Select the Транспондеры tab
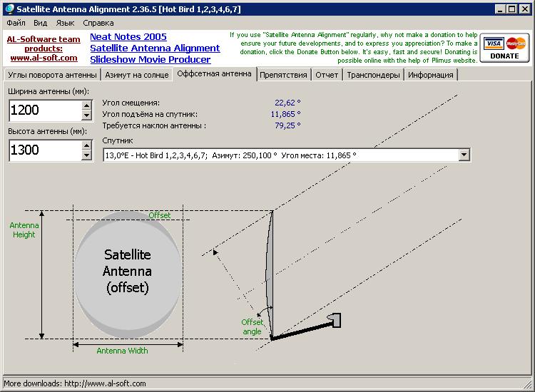 click(x=373, y=75)
